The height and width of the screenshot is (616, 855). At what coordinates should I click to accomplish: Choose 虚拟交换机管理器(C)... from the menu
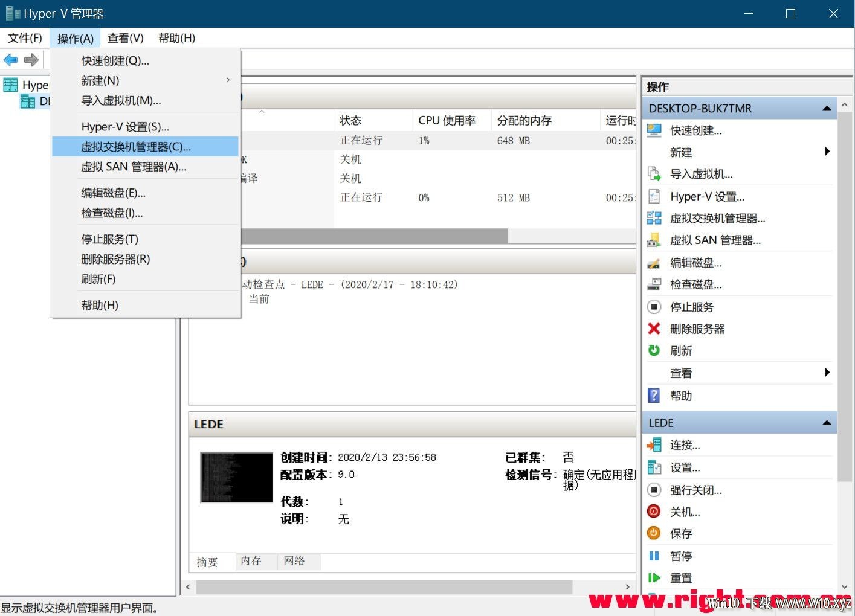point(145,147)
